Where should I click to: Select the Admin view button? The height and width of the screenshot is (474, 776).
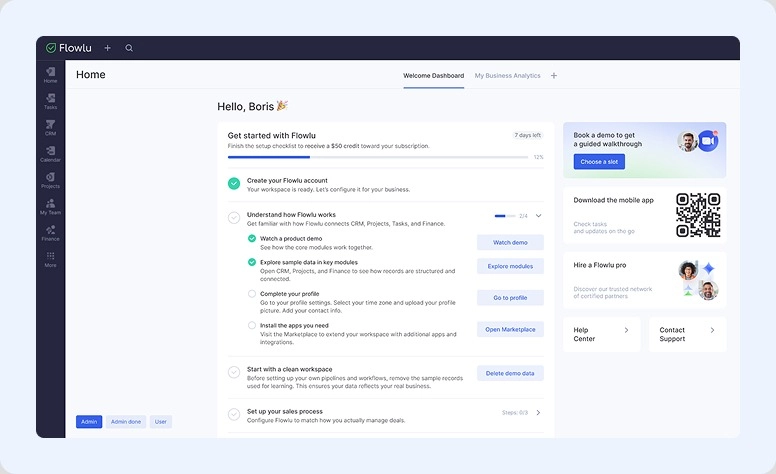(x=89, y=422)
